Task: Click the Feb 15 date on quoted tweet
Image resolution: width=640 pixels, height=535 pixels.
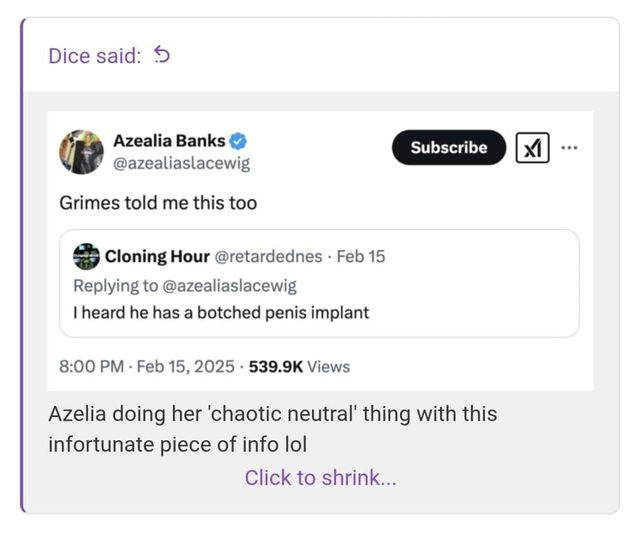Action: 361,256
